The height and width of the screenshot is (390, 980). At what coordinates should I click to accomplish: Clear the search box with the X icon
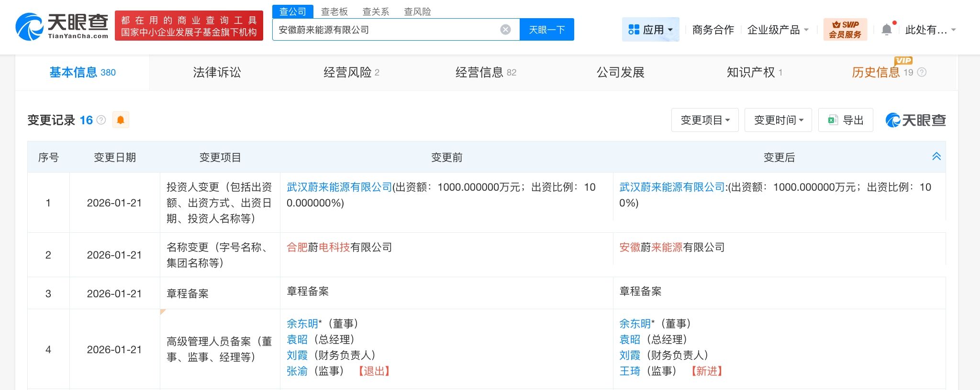tap(505, 30)
